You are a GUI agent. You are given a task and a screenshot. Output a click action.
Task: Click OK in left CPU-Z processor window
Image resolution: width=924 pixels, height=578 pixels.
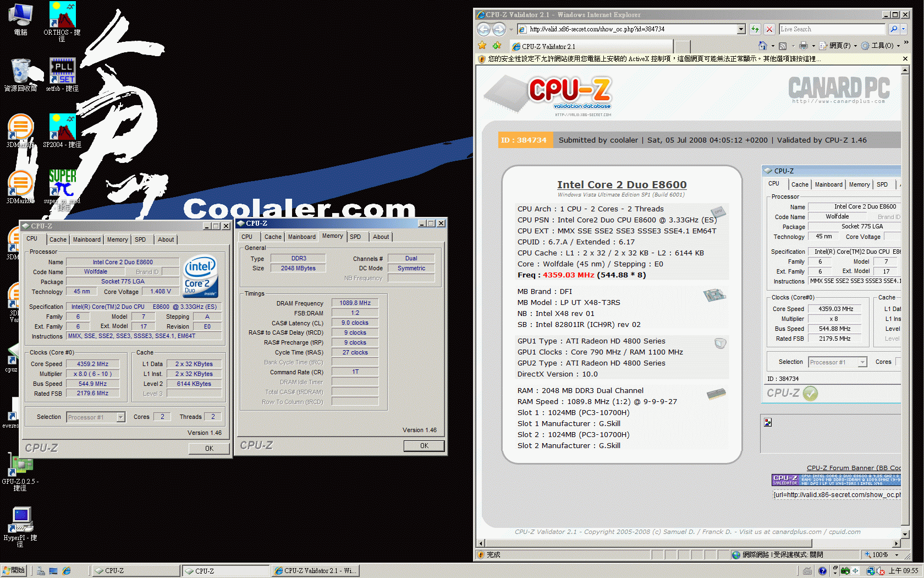coord(209,449)
